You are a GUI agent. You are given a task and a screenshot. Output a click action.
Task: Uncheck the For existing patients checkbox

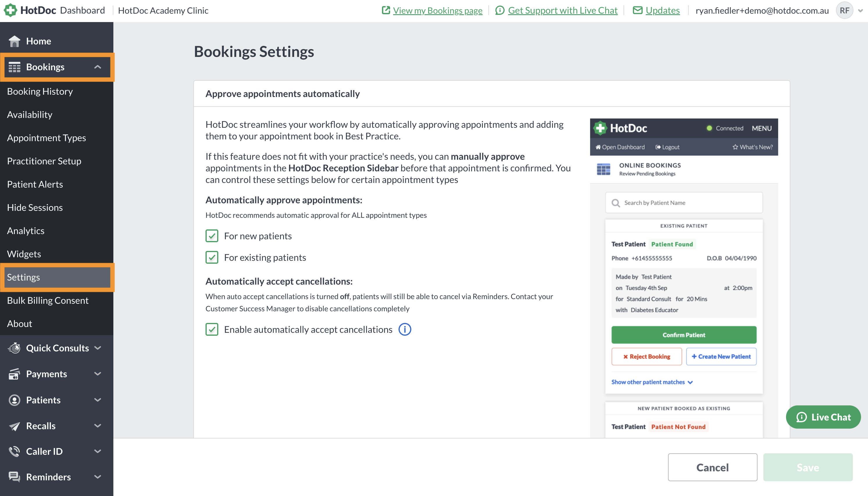click(212, 257)
